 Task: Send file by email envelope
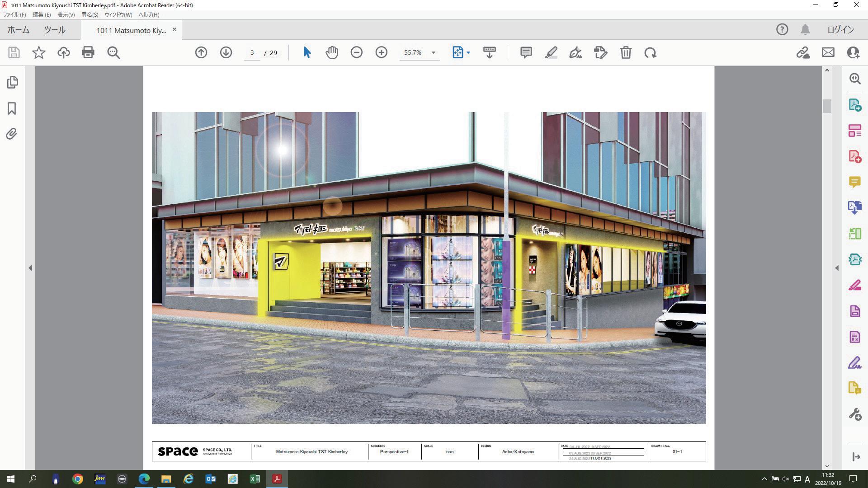pos(828,52)
